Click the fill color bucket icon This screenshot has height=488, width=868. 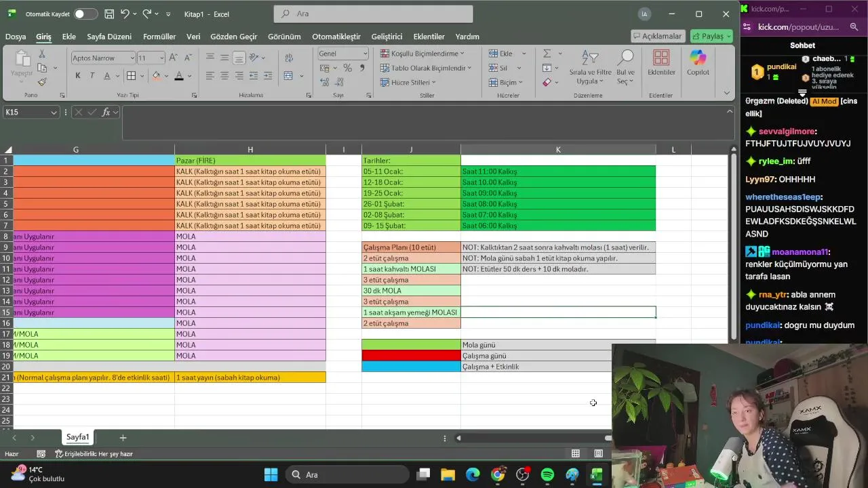pos(156,76)
